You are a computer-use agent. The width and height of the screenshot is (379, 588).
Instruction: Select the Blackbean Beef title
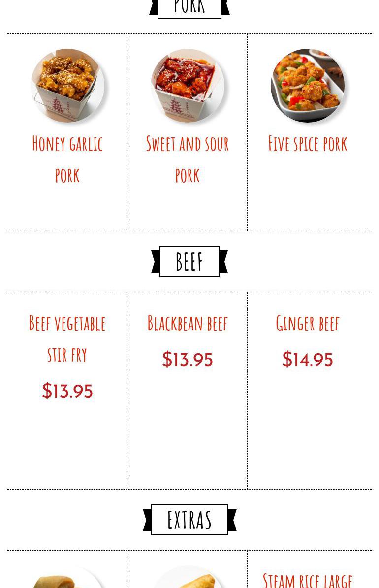[x=187, y=323]
